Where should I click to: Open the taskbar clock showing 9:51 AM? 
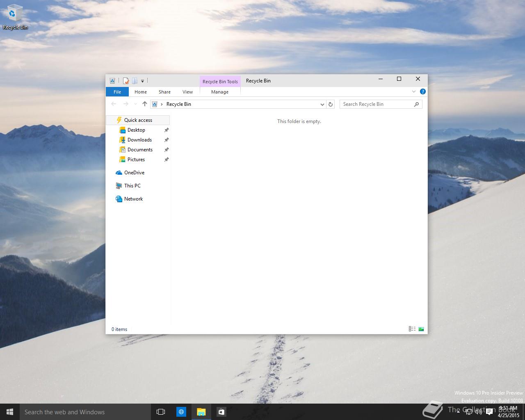(509, 412)
